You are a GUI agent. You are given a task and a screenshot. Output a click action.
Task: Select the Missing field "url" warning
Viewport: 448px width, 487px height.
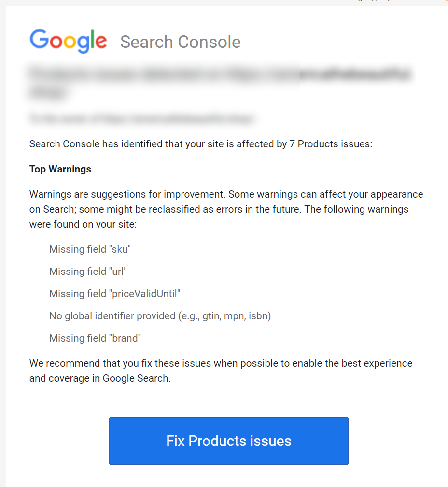coord(88,272)
